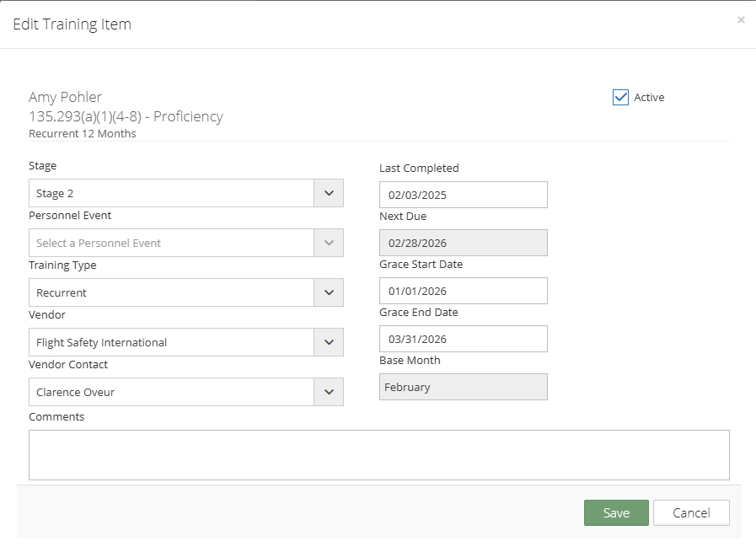Open the Training Type dropdown arrow
This screenshot has width=756, height=552.
click(329, 292)
